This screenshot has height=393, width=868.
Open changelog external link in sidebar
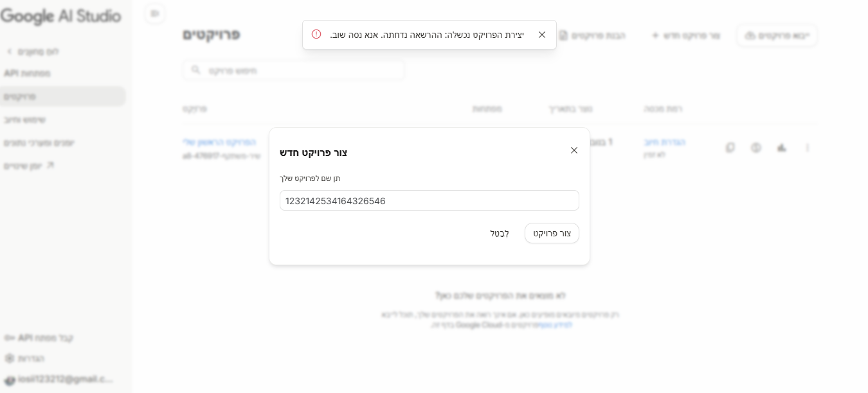(x=50, y=166)
